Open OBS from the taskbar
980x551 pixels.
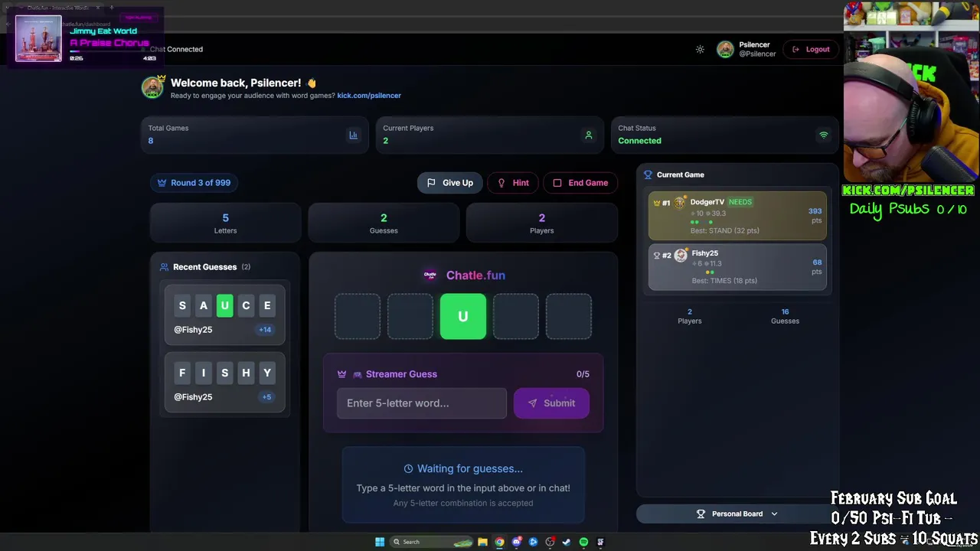(550, 542)
